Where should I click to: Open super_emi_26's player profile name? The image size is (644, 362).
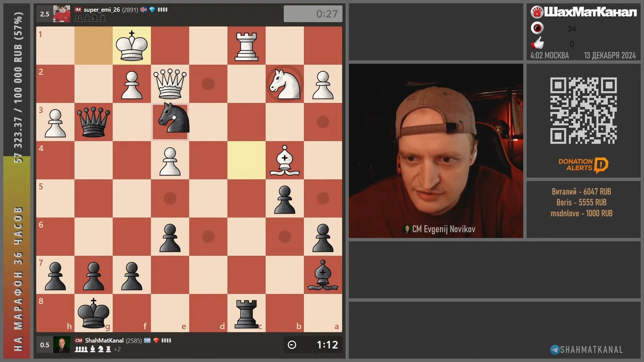pyautogui.click(x=102, y=10)
